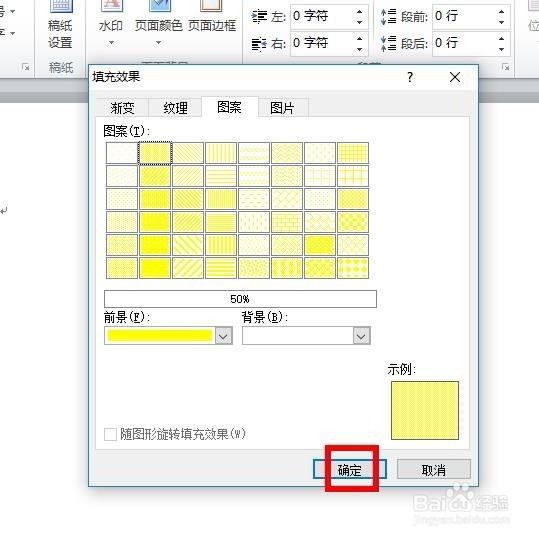Switch to the 图片 picture tab
This screenshot has height=539, width=539.
tap(282, 108)
